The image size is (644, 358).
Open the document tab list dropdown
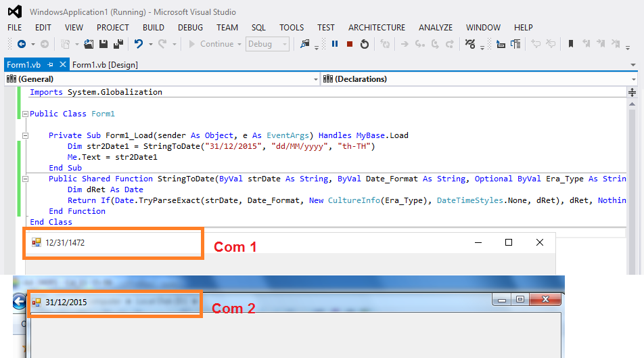point(633,65)
